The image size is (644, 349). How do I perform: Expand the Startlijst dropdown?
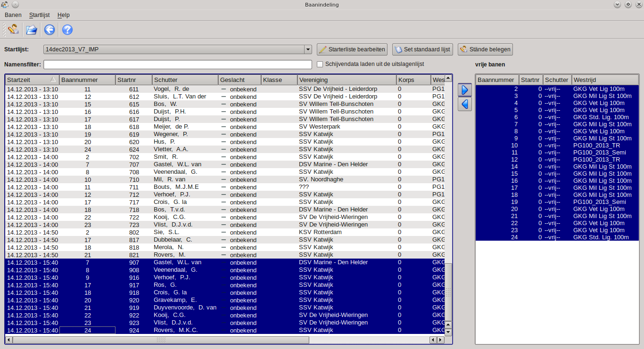(308, 49)
